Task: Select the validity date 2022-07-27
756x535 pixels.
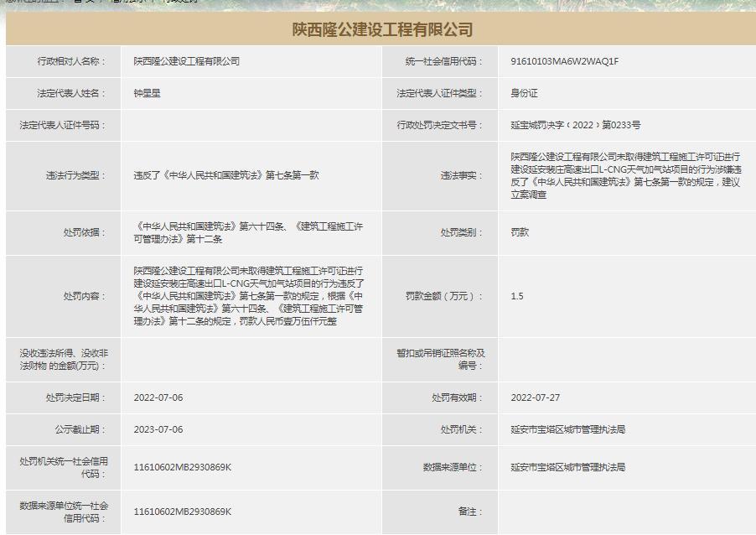Action: [536, 397]
